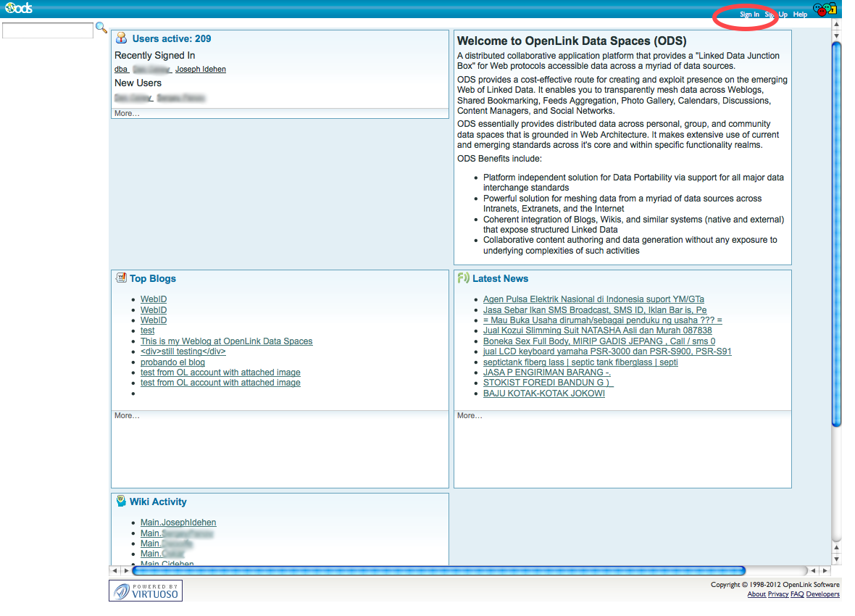855x616 pixels.
Task: Click the Users active person icon
Action: [121, 38]
